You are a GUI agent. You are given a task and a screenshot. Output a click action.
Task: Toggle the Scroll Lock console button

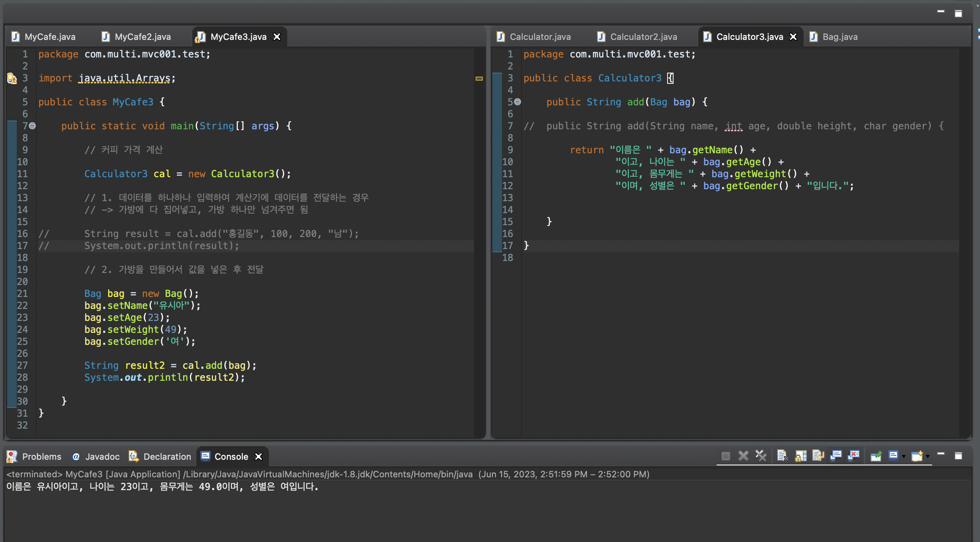800,456
